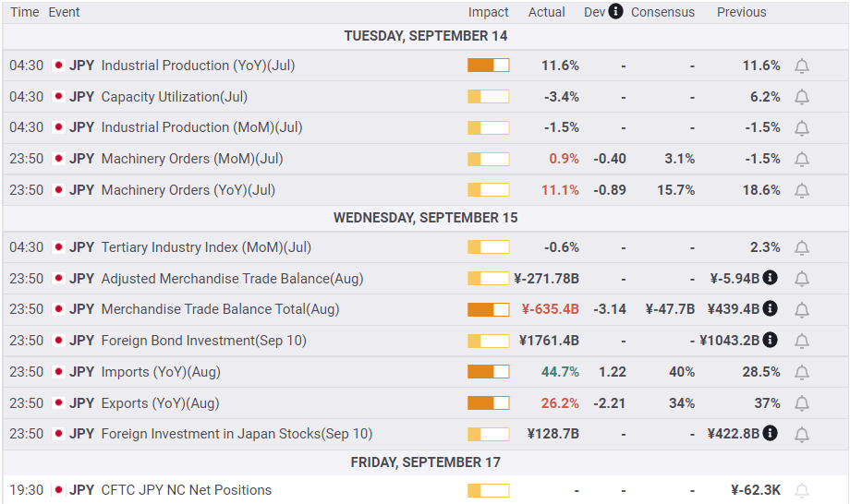Click the Consensus column header

tap(662, 12)
